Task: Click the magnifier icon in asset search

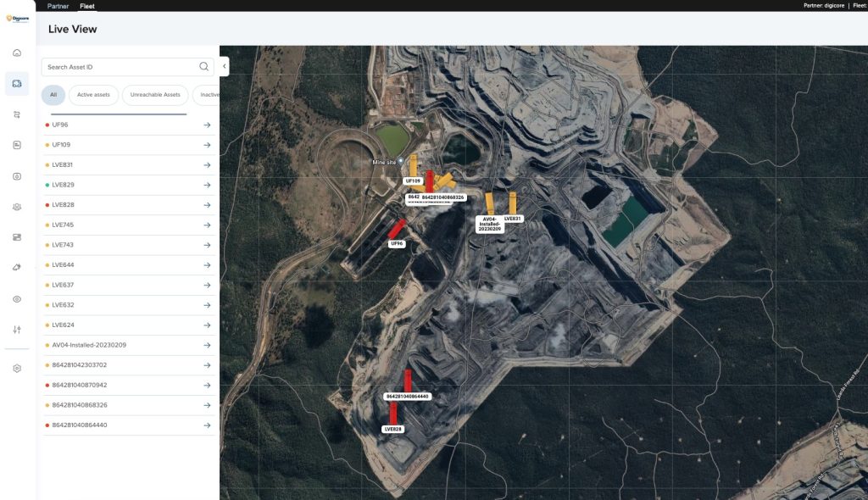Action: tap(203, 67)
